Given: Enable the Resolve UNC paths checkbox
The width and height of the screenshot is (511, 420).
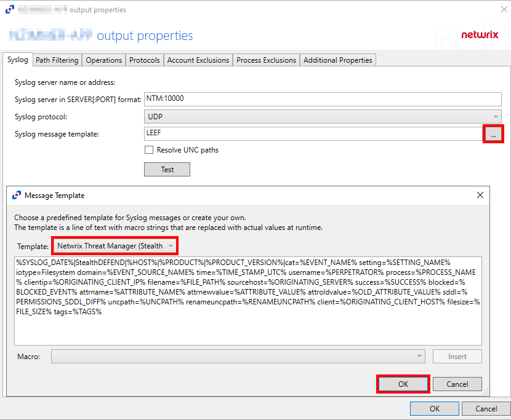Looking at the screenshot, I should 149,149.
